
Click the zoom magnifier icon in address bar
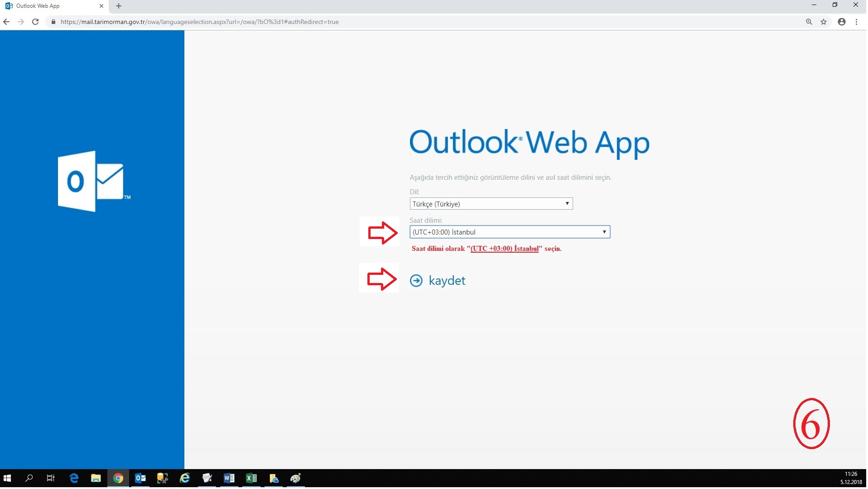pos(809,22)
